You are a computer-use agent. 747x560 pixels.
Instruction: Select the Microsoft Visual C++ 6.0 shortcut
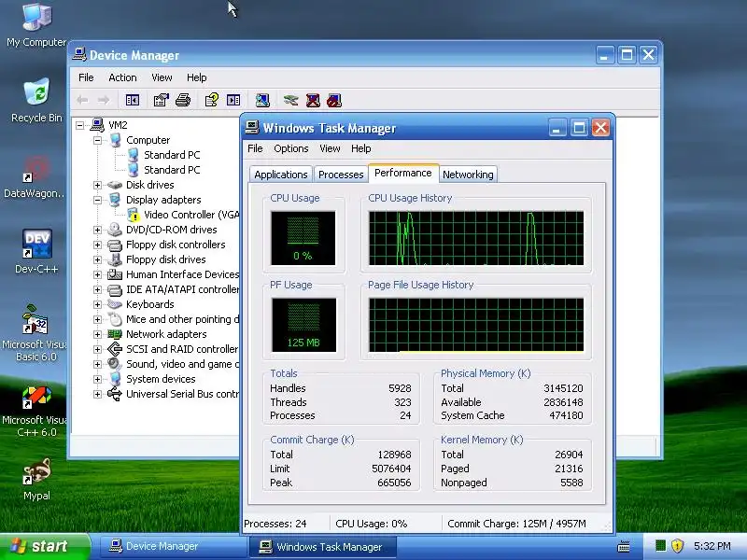(35, 412)
